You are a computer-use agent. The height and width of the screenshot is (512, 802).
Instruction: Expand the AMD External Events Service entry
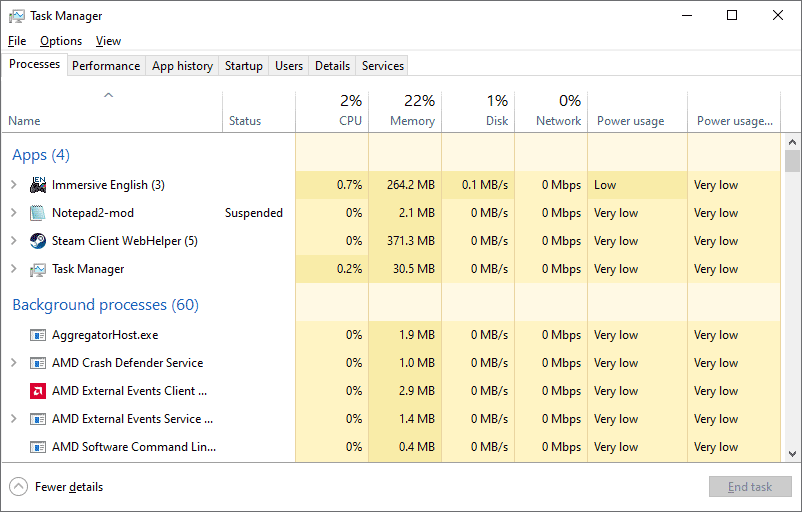(14, 419)
